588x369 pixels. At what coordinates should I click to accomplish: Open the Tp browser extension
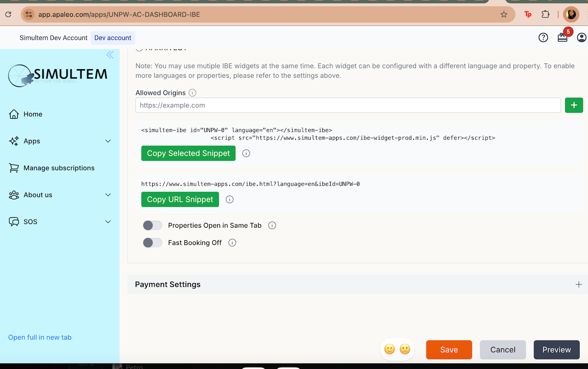point(528,14)
